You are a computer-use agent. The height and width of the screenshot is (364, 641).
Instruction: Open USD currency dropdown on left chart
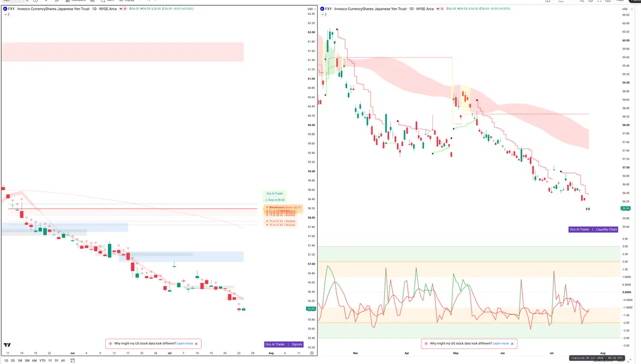click(x=311, y=9)
